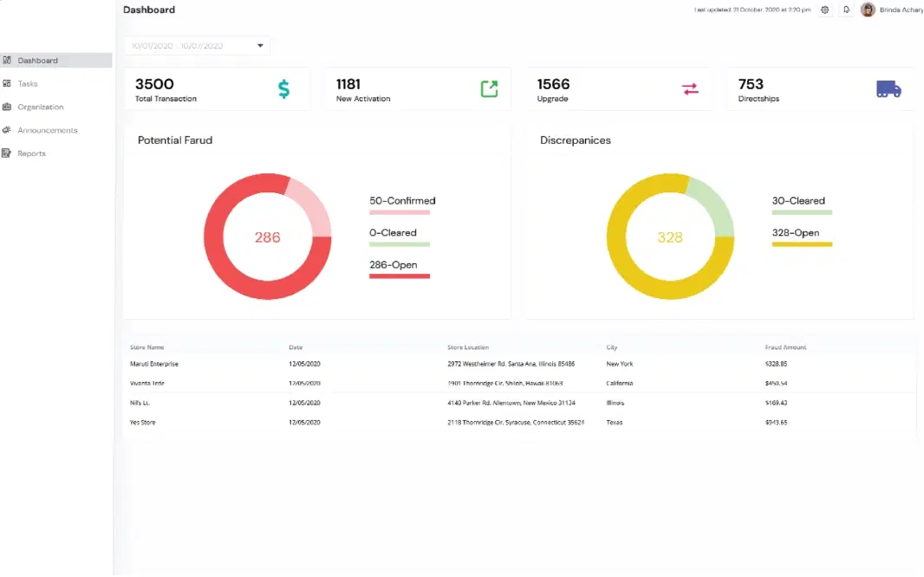Open notifications via the bell icon
The width and height of the screenshot is (924, 577).
pos(847,10)
